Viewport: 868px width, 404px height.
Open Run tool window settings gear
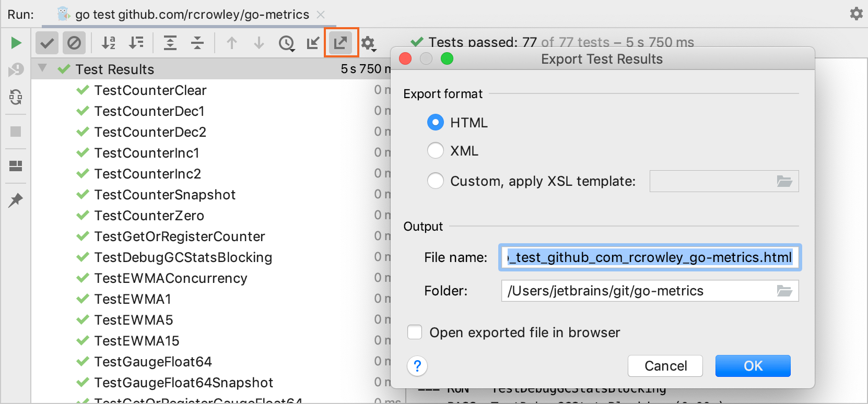click(x=857, y=14)
